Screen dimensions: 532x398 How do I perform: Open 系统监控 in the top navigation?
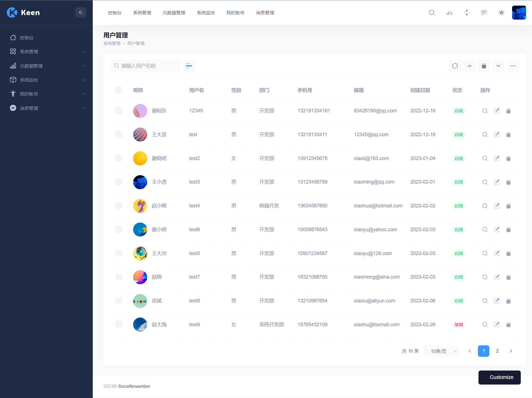point(205,13)
